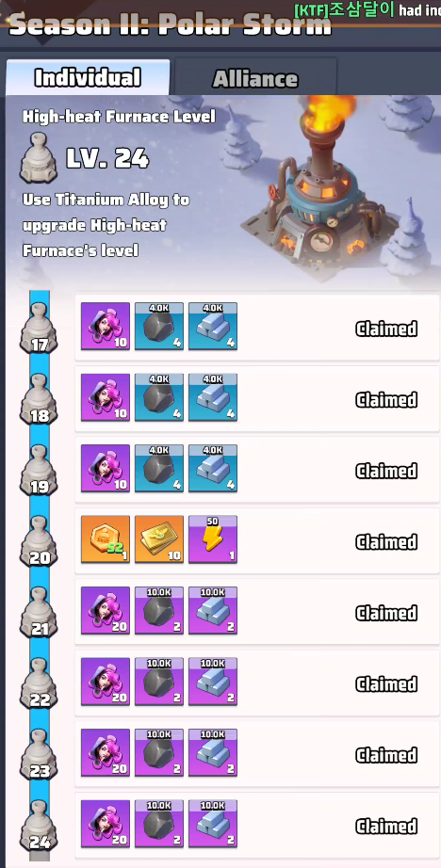
Task: Tap the iron ingot reward in level 24 row
Action: pyautogui.click(x=213, y=824)
